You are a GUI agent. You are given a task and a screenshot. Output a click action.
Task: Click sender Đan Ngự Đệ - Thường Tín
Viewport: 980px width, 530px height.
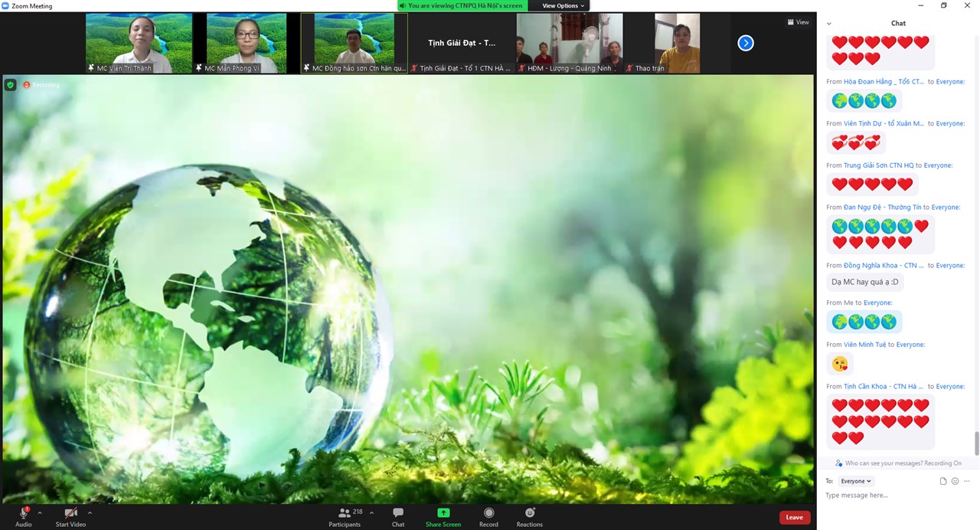tap(882, 207)
